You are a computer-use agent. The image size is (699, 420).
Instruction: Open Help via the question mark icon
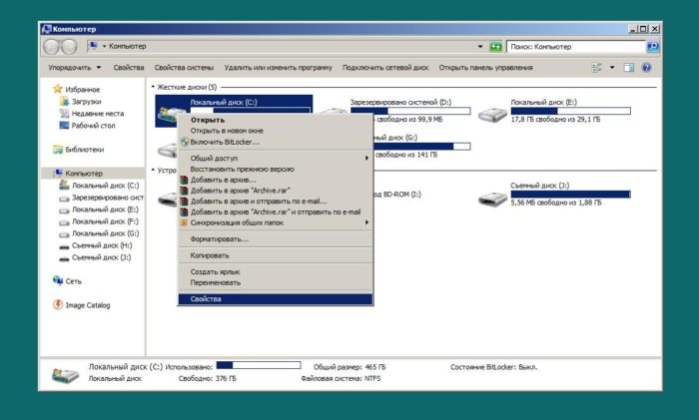point(646,68)
